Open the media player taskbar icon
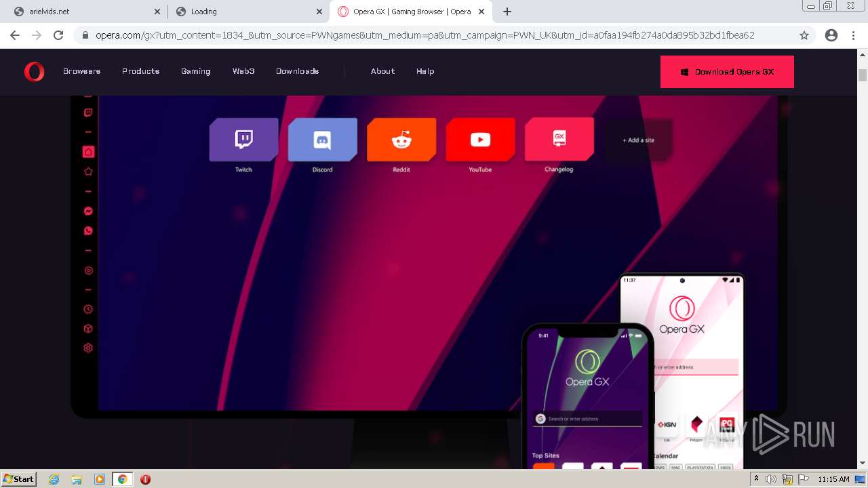 (99, 479)
